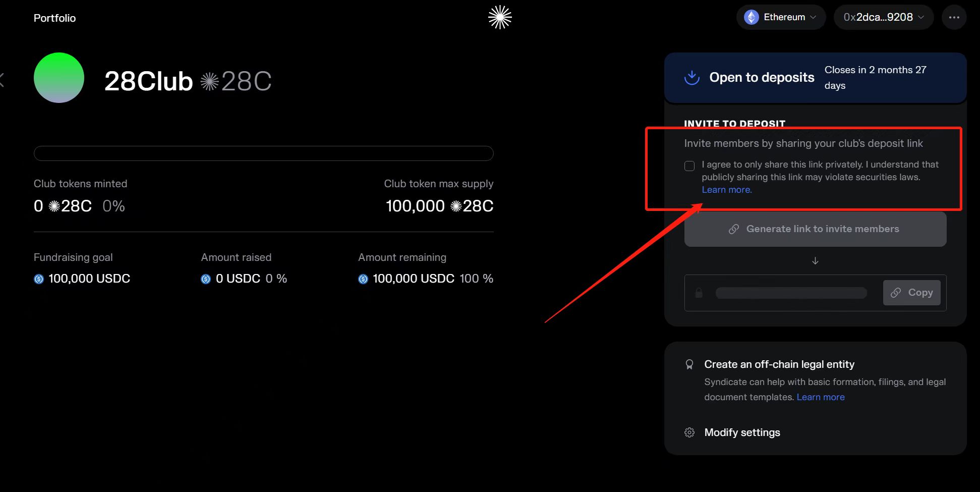The width and height of the screenshot is (980, 492).
Task: Click the green 28Club avatar circle
Action: (59, 78)
